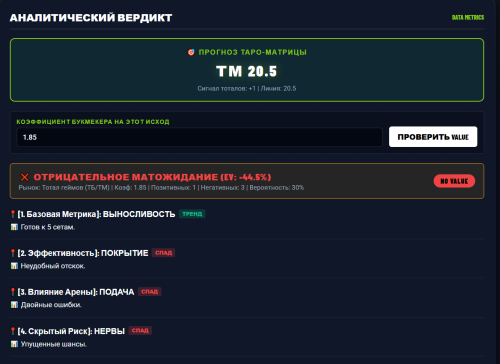Click the pin icon by Влияние Арены
Image resolution: width=500 pixels, height=364 pixels.
[13, 292]
